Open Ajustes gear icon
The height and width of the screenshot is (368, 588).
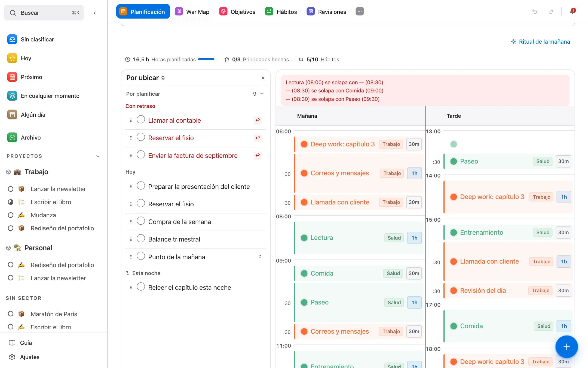[12, 357]
